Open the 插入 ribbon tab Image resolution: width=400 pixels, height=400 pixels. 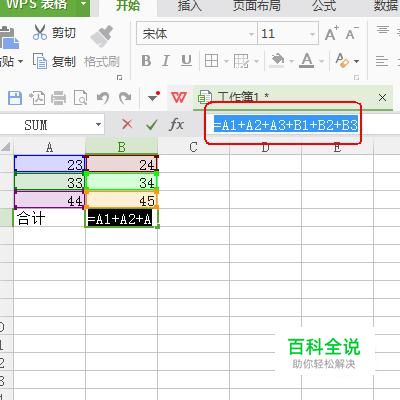click(190, 5)
